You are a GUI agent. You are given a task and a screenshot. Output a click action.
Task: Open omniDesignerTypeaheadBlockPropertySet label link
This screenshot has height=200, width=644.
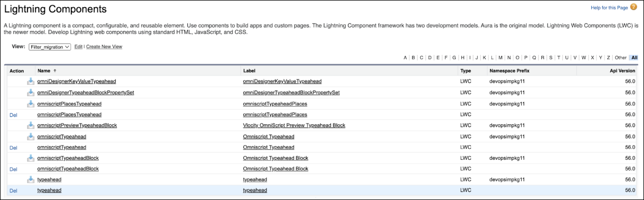pyautogui.click(x=291, y=93)
